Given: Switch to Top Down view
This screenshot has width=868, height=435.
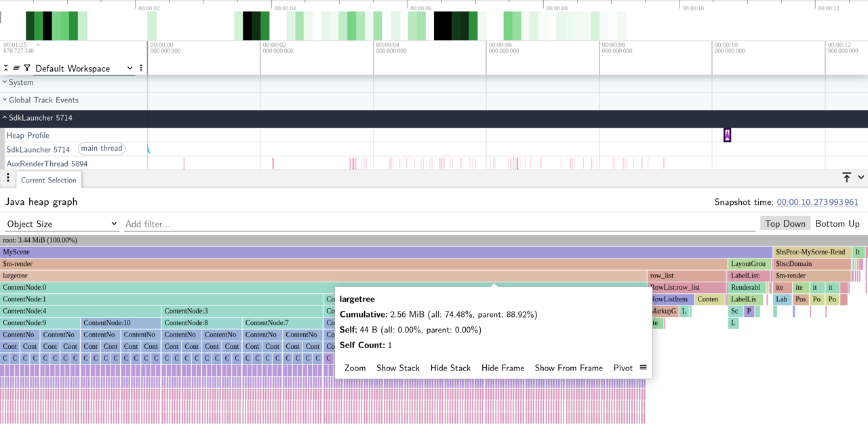Looking at the screenshot, I should pyautogui.click(x=785, y=223).
